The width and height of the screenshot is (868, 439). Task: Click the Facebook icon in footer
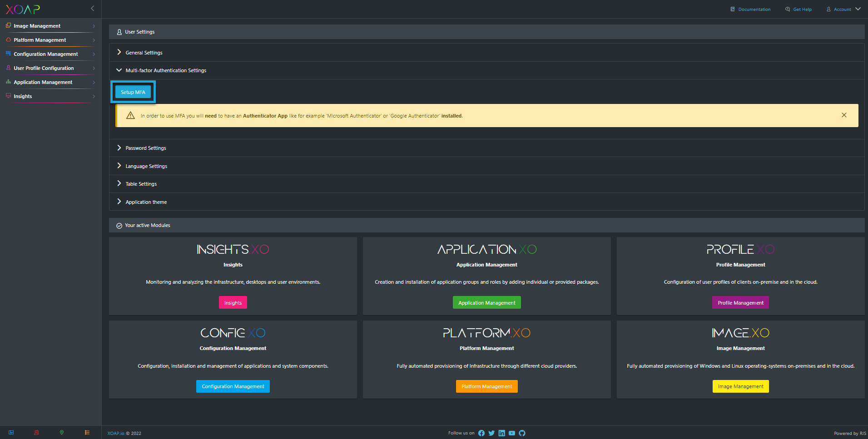[x=481, y=433]
